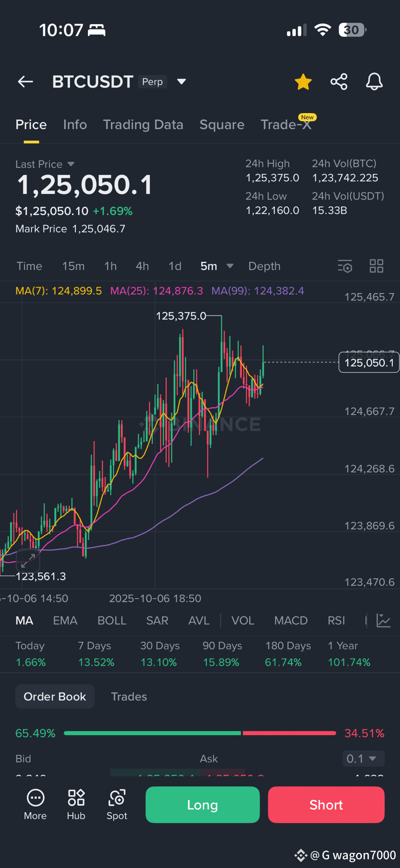Open the Square tab

[222, 125]
